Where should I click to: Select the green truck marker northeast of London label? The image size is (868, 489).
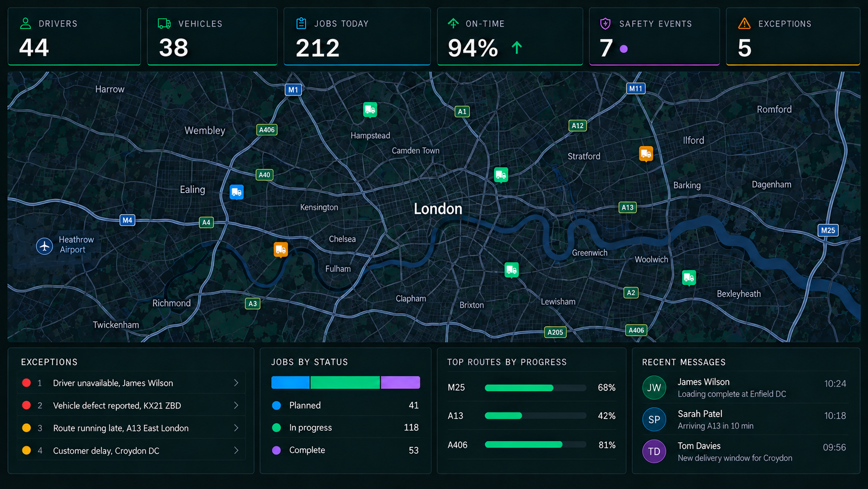click(x=501, y=175)
